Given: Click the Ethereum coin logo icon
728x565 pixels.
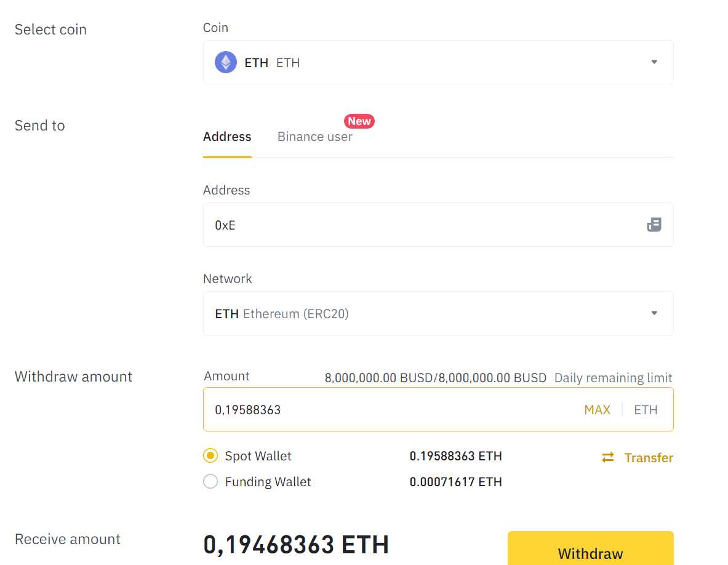Looking at the screenshot, I should click(226, 62).
